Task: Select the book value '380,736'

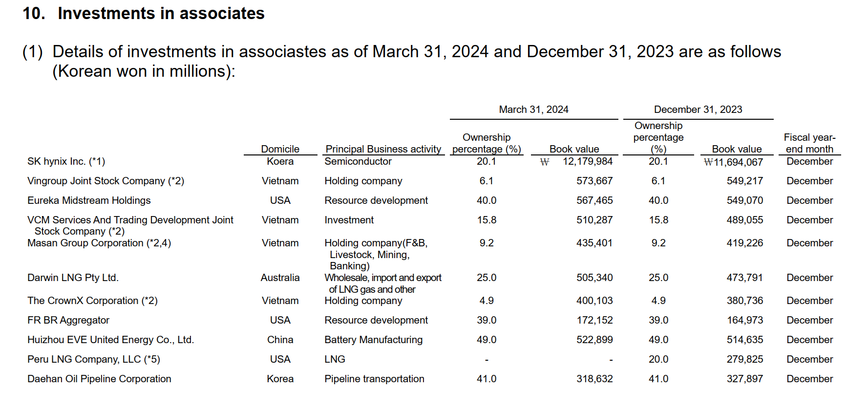Action: coord(745,301)
